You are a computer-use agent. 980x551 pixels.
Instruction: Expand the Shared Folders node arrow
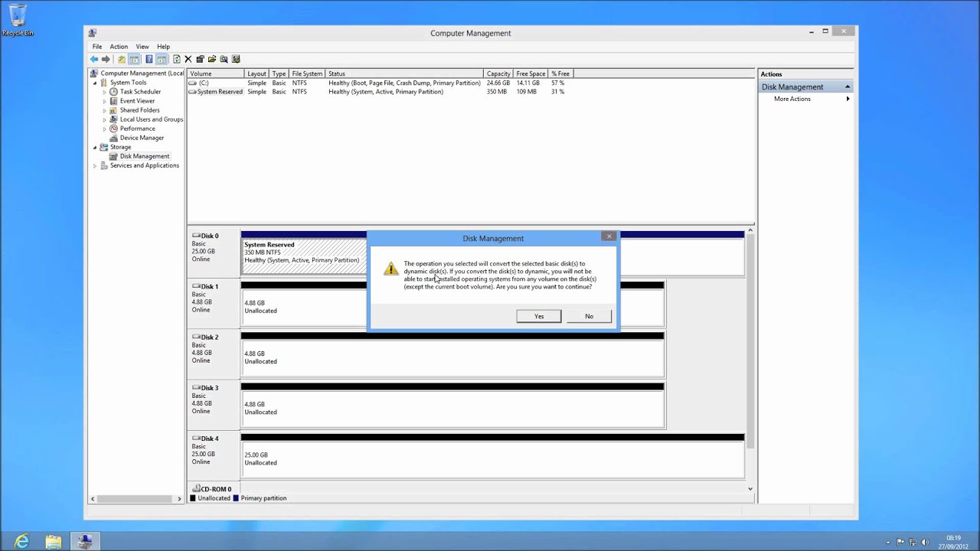pos(105,110)
